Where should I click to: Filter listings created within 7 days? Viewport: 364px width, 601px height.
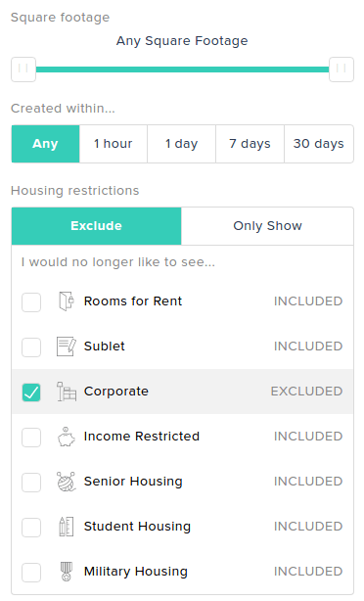(250, 144)
